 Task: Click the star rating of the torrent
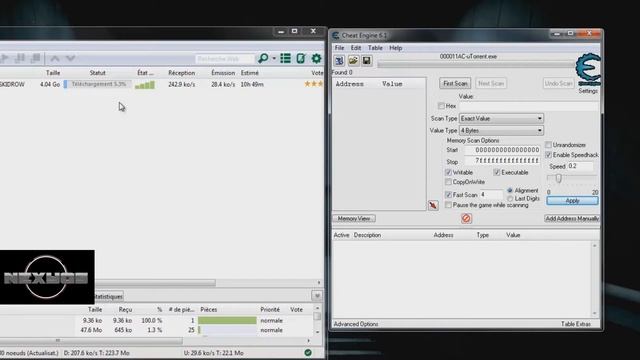click(x=313, y=84)
